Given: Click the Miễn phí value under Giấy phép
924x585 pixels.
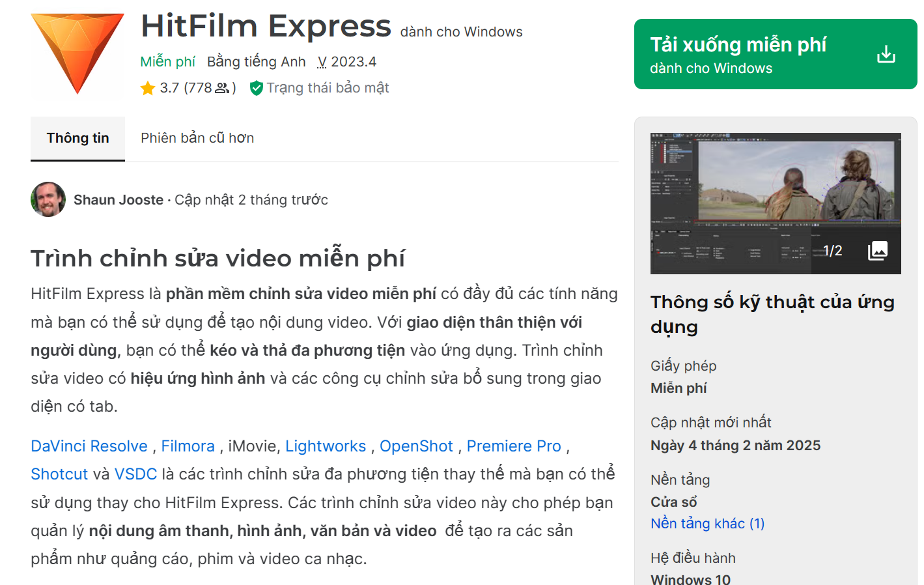Looking at the screenshot, I should coord(679,388).
